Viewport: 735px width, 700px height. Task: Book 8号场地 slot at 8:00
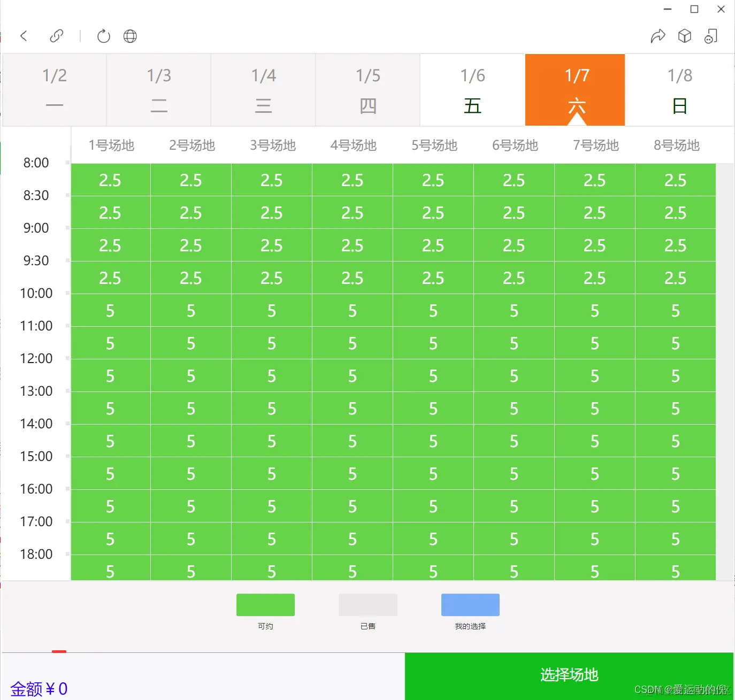676,180
